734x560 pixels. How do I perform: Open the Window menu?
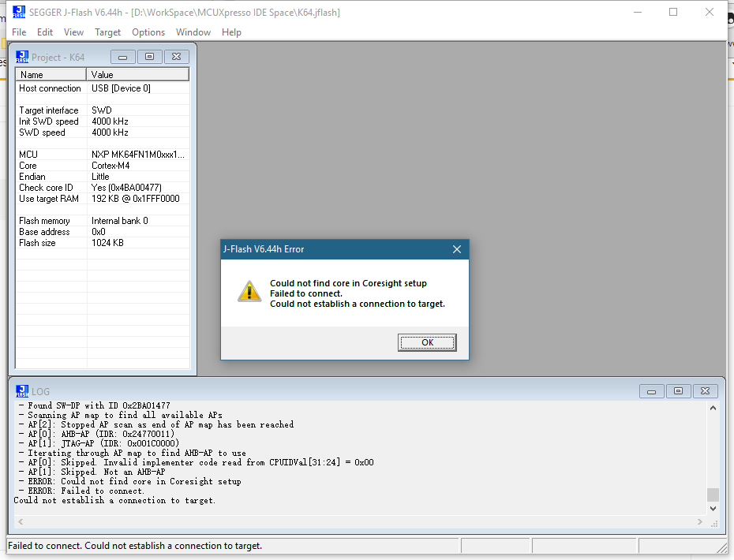193,32
